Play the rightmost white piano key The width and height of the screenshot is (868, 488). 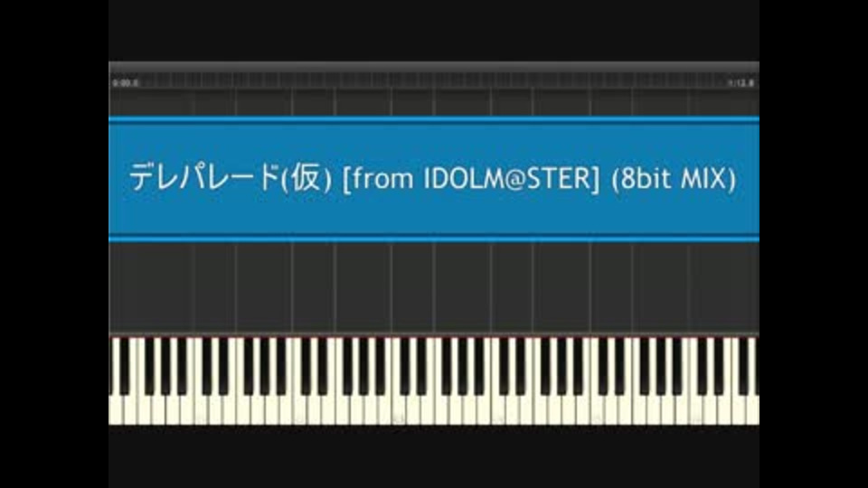pyautogui.click(x=753, y=410)
